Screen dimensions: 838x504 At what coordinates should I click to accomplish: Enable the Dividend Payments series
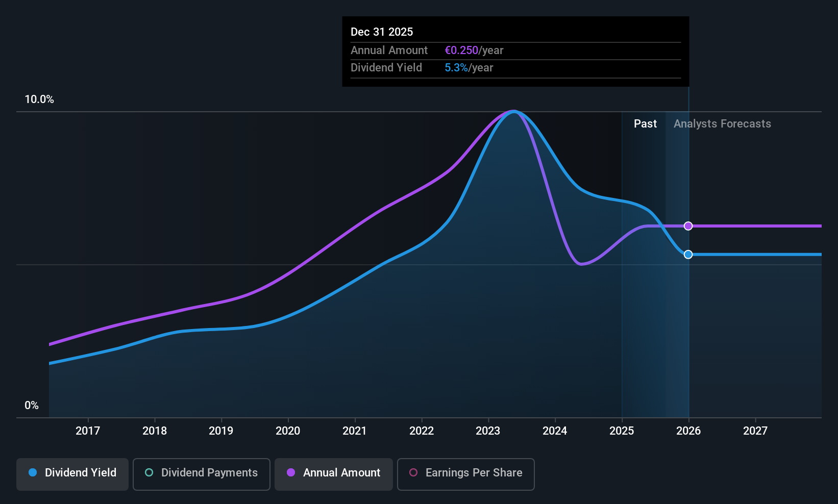click(x=202, y=474)
